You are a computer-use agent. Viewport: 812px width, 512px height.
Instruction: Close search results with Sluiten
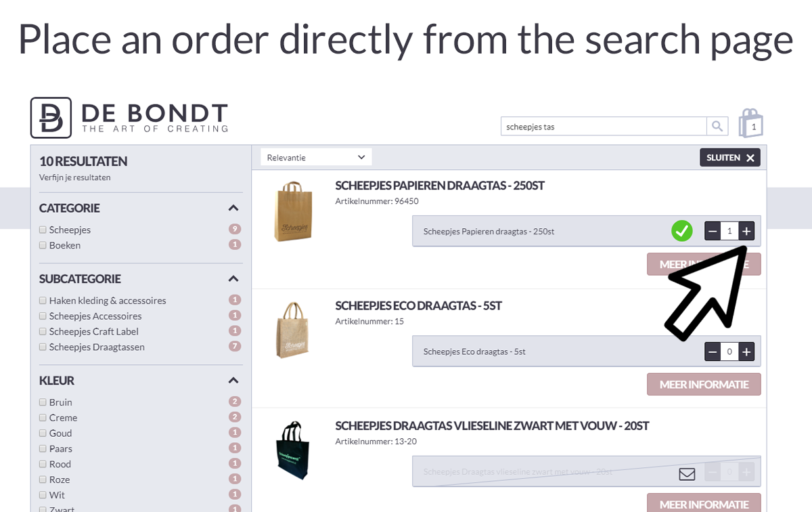pos(730,157)
